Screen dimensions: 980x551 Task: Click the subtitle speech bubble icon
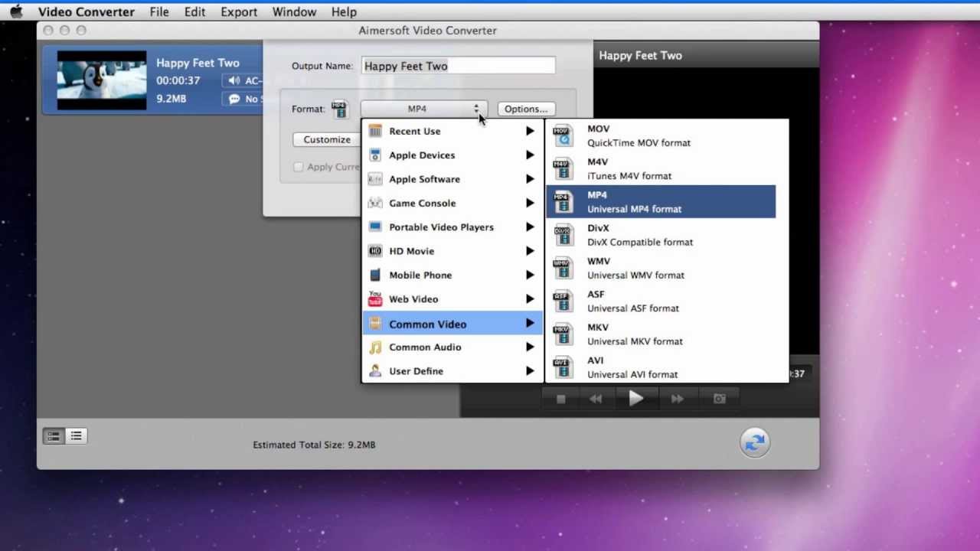click(234, 99)
